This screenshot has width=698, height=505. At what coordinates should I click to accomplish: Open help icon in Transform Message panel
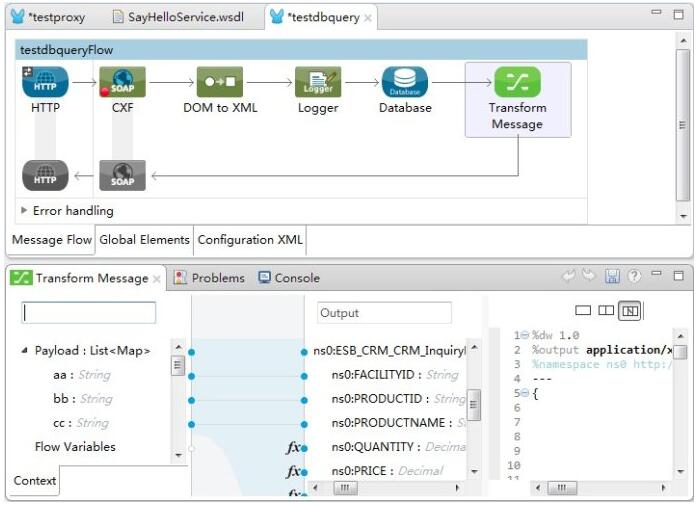634,277
